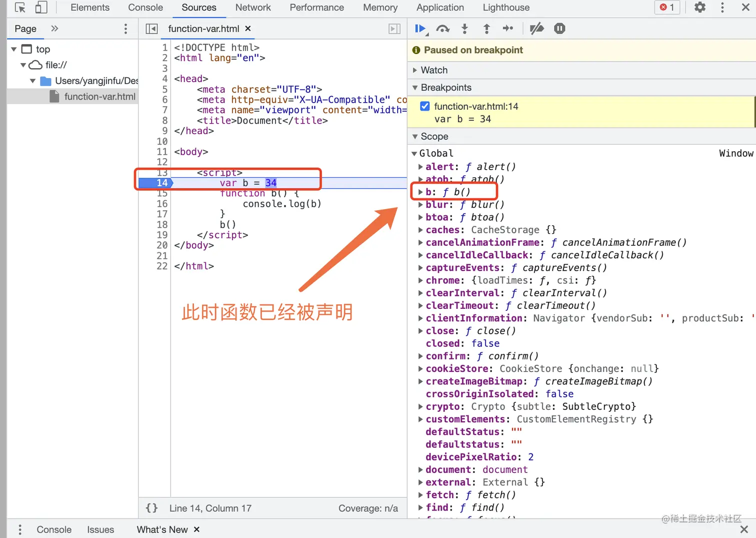
Task: Collapse the Global scope tree
Action: 414,154
